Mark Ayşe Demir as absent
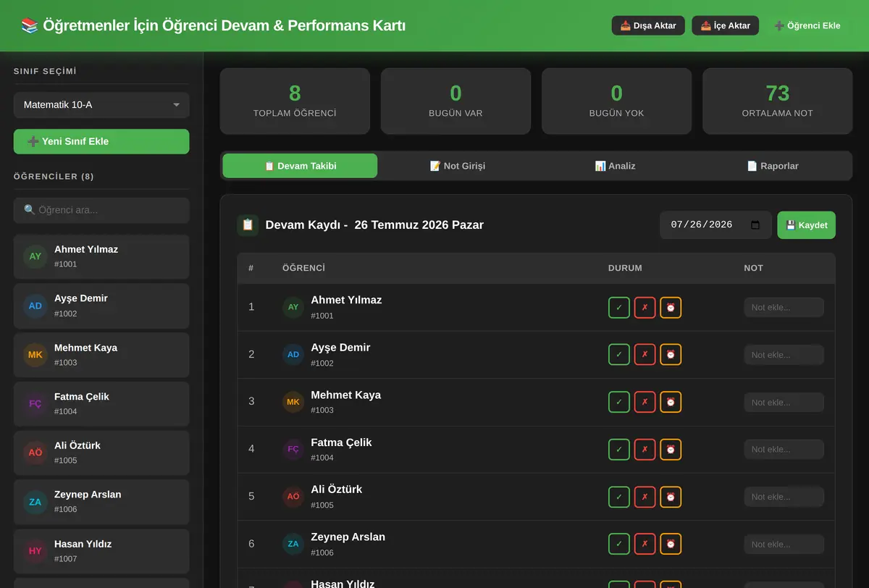Viewport: 869px width, 588px height. [645, 355]
